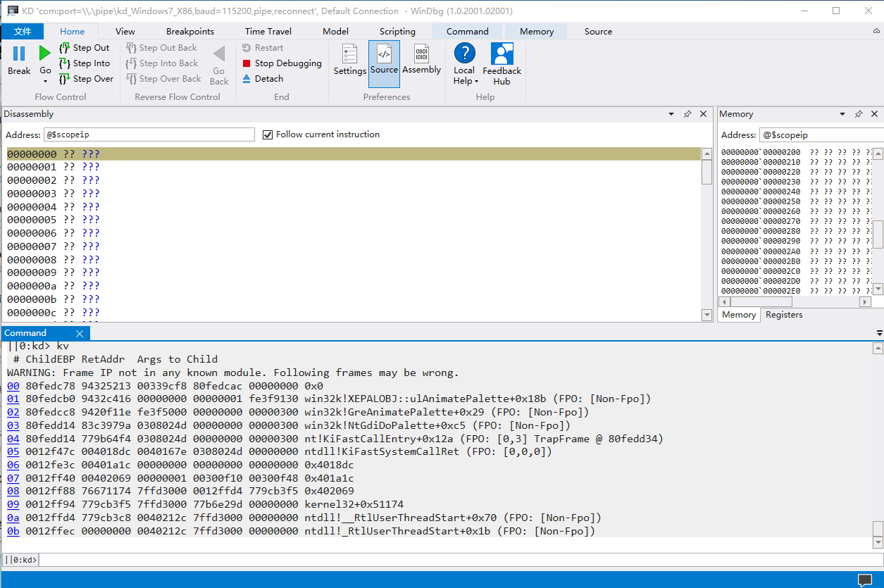Viewport: 884px width, 588px height.
Task: Click the Disassembly Address input field
Action: coord(149,135)
